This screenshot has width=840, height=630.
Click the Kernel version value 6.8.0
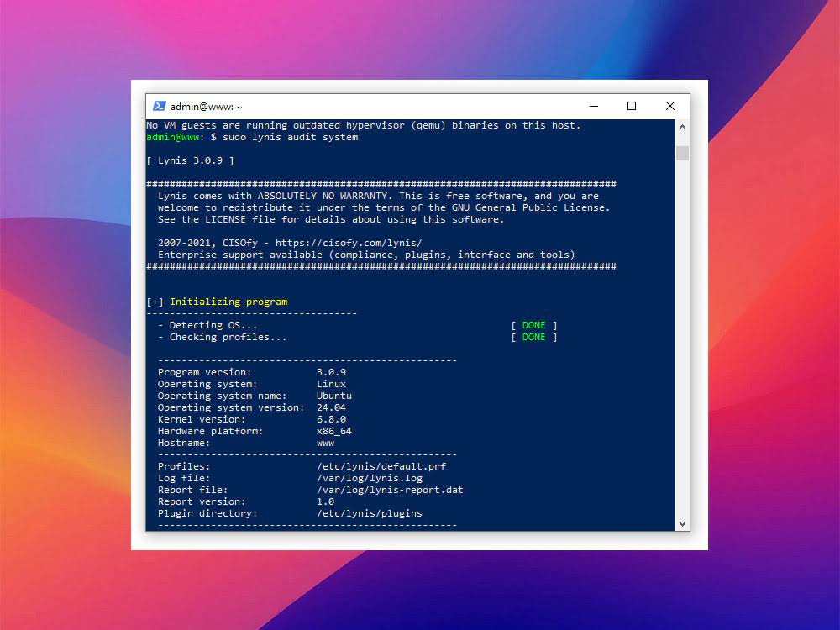[x=332, y=419]
